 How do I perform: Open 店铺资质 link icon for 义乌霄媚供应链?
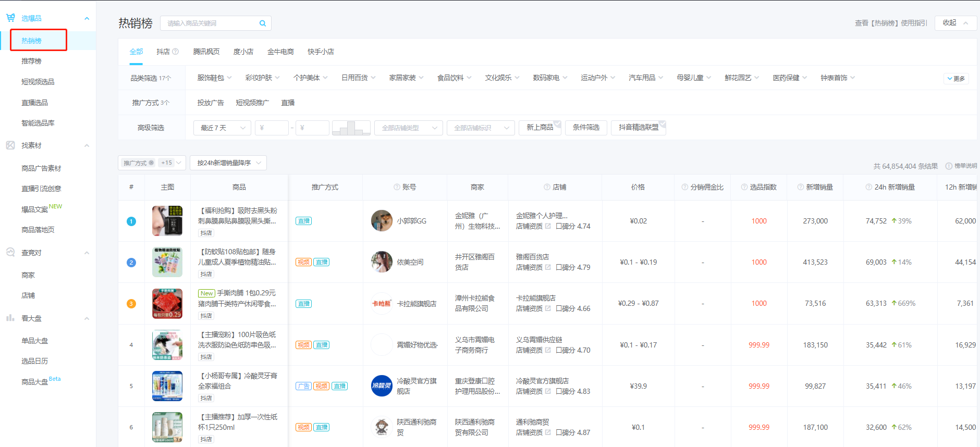point(548,350)
